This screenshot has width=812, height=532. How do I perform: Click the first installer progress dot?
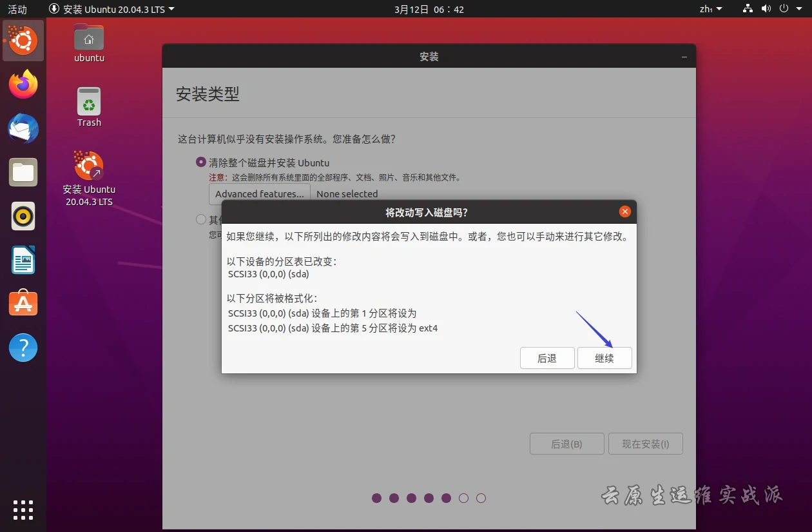[x=377, y=498]
